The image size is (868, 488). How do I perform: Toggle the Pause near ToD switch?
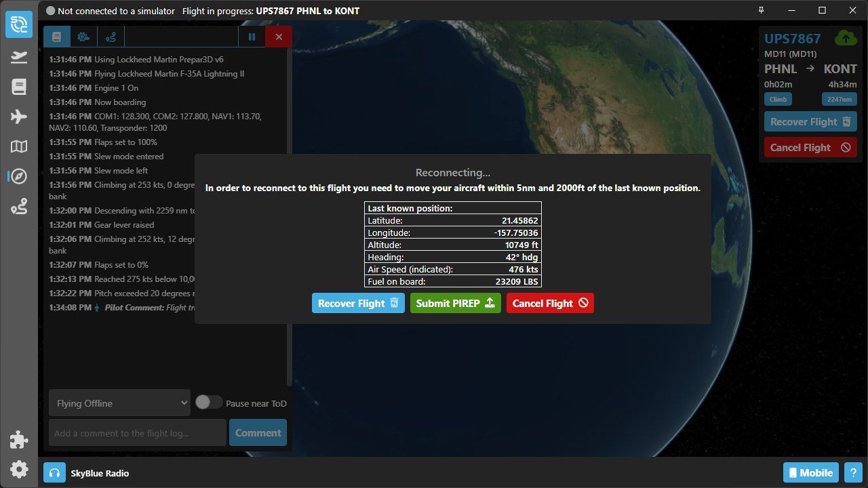(209, 403)
